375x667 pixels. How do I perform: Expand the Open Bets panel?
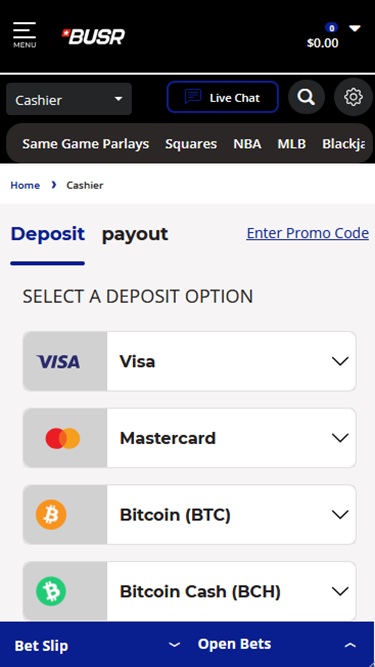pos(277,644)
